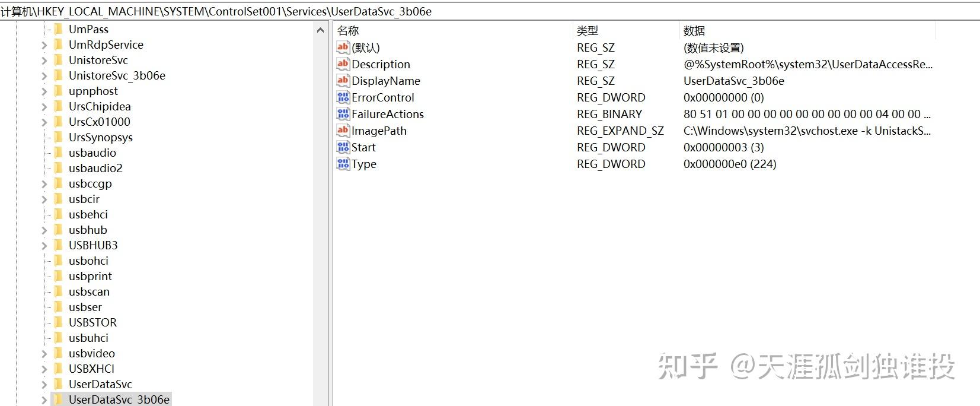The height and width of the screenshot is (406, 980).
Task: Expand the usbcir key
Action: tap(44, 199)
